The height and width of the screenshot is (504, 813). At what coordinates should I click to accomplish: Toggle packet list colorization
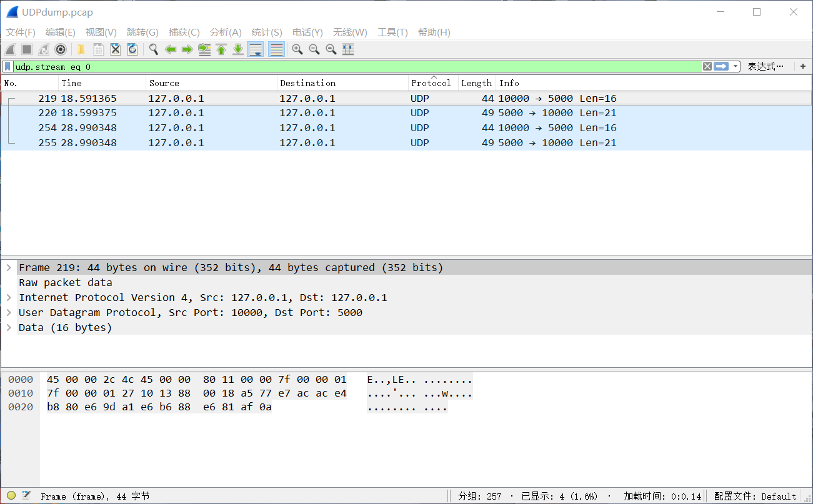coord(276,49)
